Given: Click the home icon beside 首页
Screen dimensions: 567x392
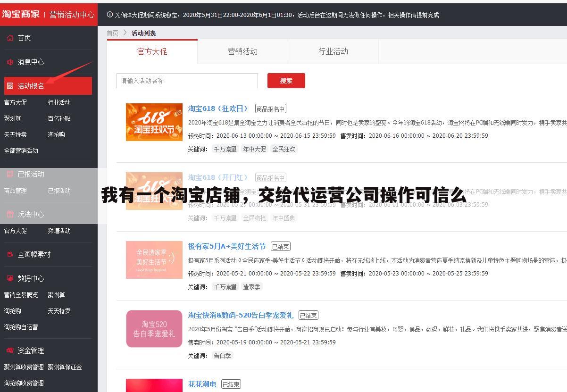Looking at the screenshot, I should pyautogui.click(x=10, y=38).
